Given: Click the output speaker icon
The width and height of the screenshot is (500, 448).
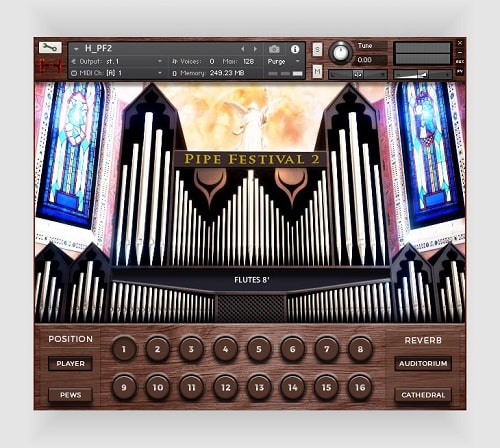Looking at the screenshot, I should [74, 62].
